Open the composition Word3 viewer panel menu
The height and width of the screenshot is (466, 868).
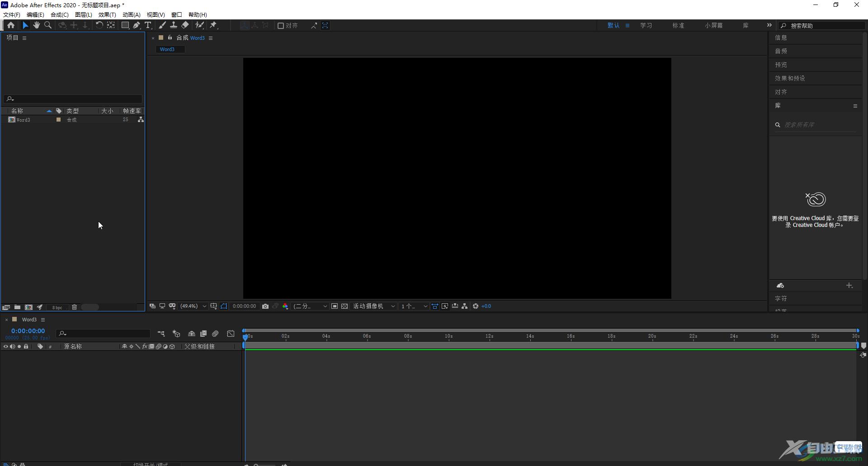tap(211, 38)
